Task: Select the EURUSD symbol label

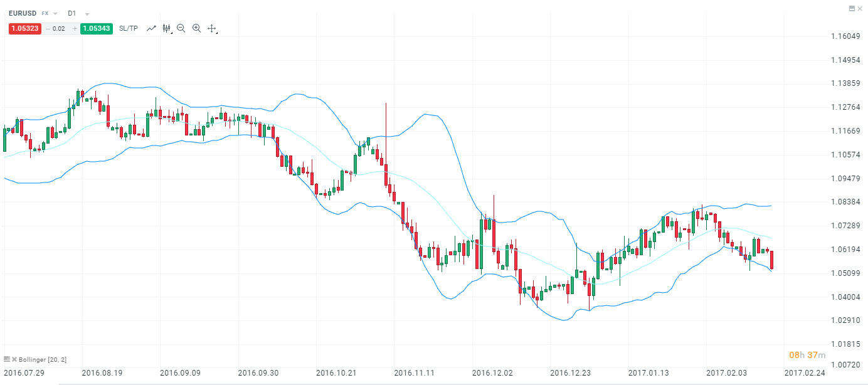Action: point(23,13)
